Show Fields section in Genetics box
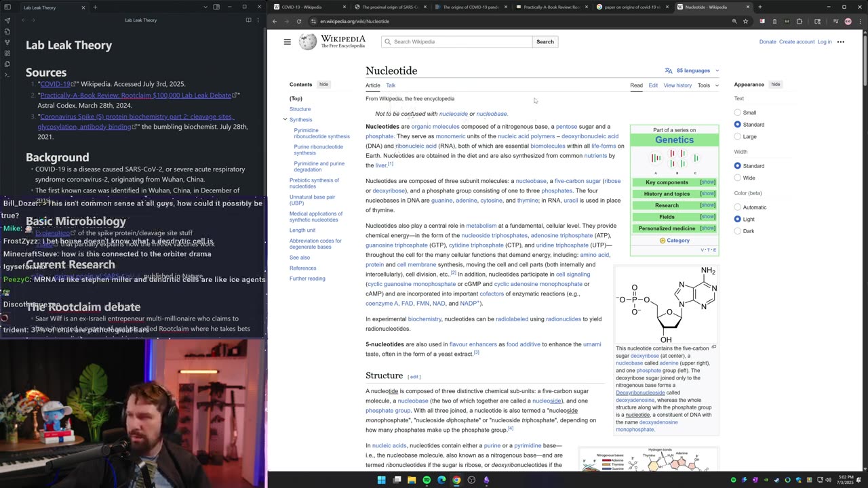The image size is (868, 488). (707, 217)
